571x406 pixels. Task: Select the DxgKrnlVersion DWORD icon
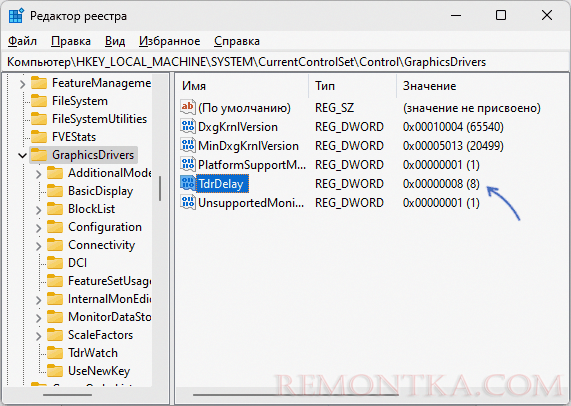pos(188,127)
